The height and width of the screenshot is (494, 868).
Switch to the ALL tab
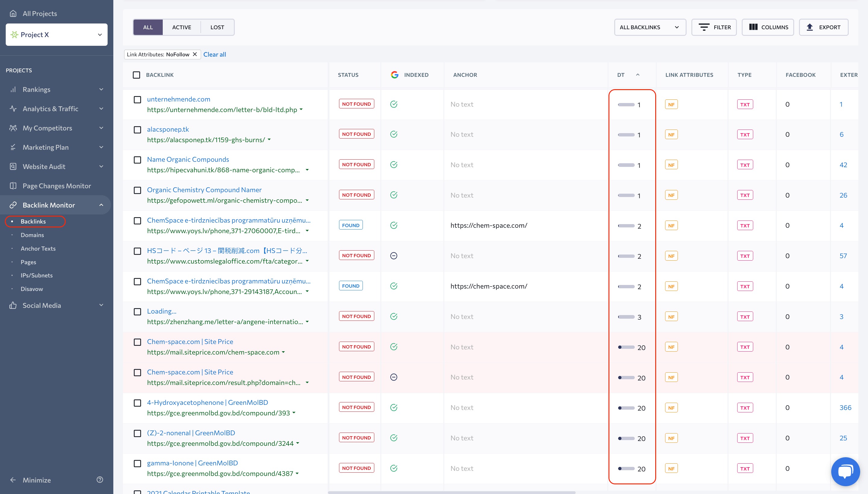pos(148,27)
